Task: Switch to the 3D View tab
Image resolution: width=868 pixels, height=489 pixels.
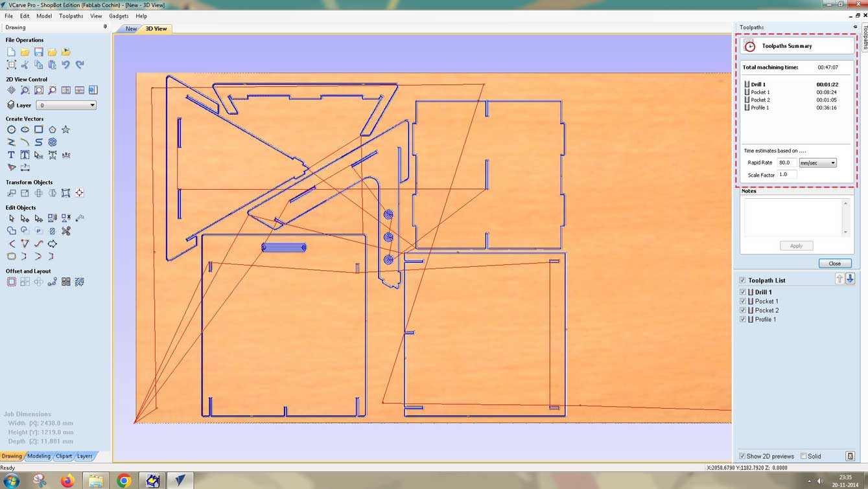Action: click(x=156, y=28)
